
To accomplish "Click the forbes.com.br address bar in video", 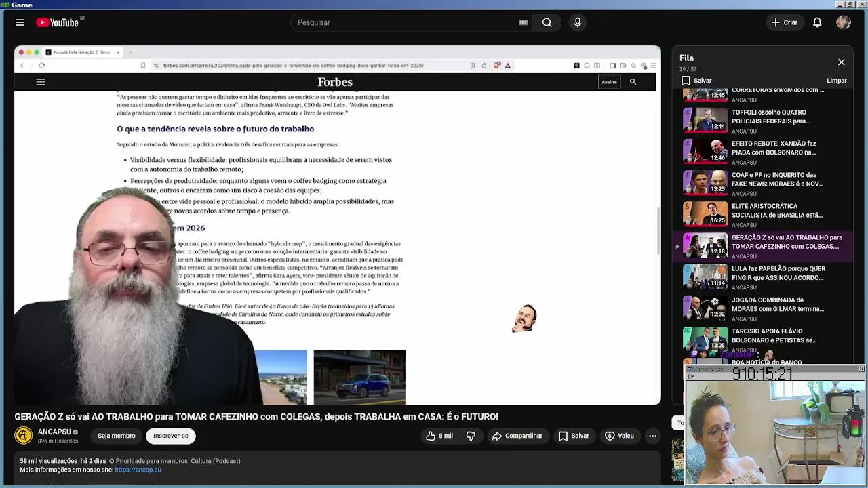I will pos(294,66).
